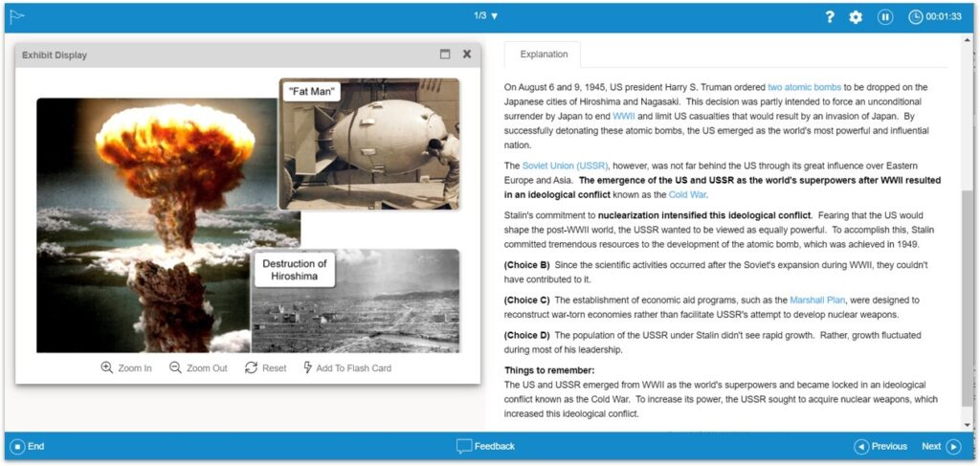The width and height of the screenshot is (980, 466).
Task: Go to the Next question
Action: pyautogui.click(x=941, y=446)
